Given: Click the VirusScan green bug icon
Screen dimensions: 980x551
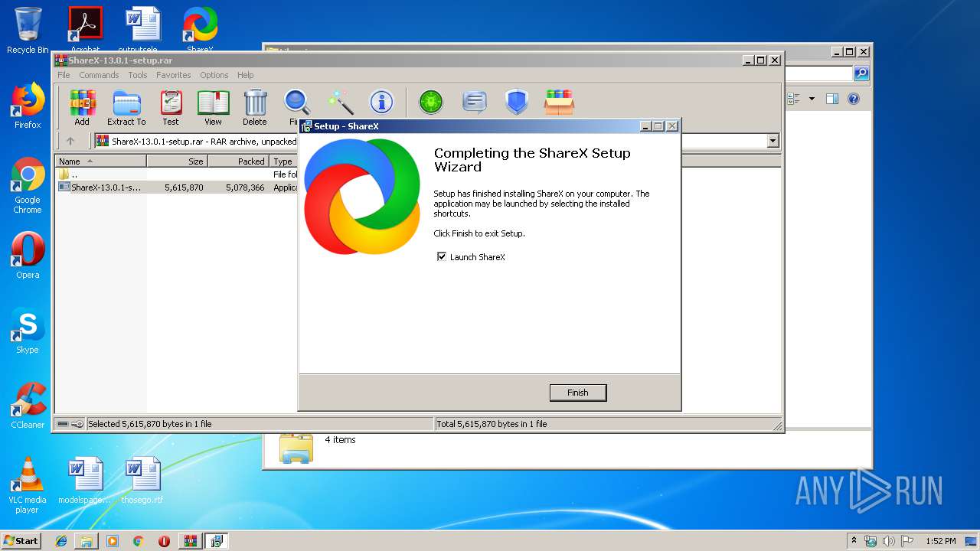Looking at the screenshot, I should [431, 102].
